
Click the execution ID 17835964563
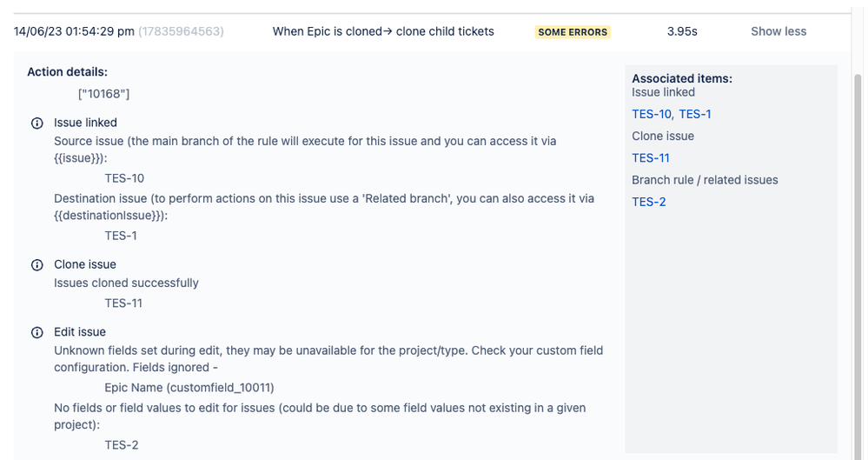(181, 31)
